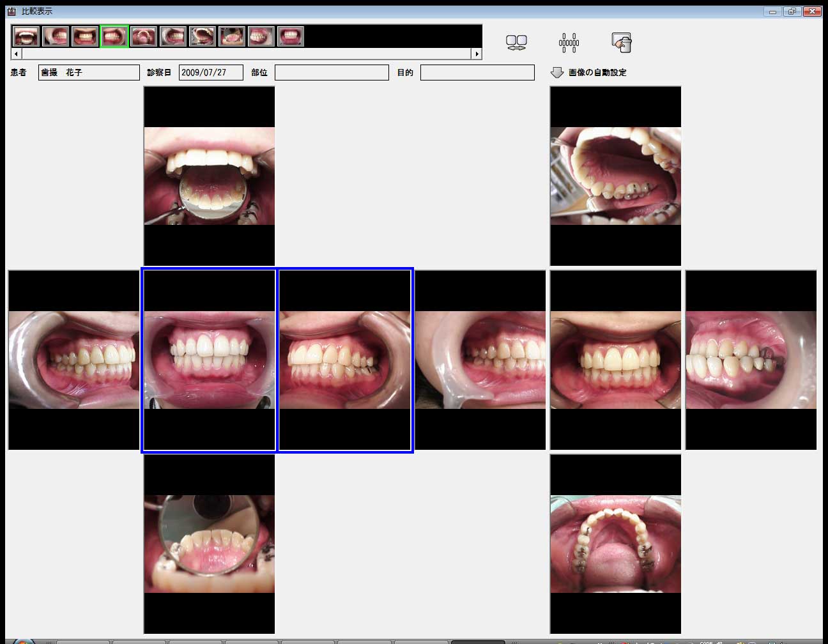
Task: Click filmstrip scroll right arrow
Action: (477, 54)
